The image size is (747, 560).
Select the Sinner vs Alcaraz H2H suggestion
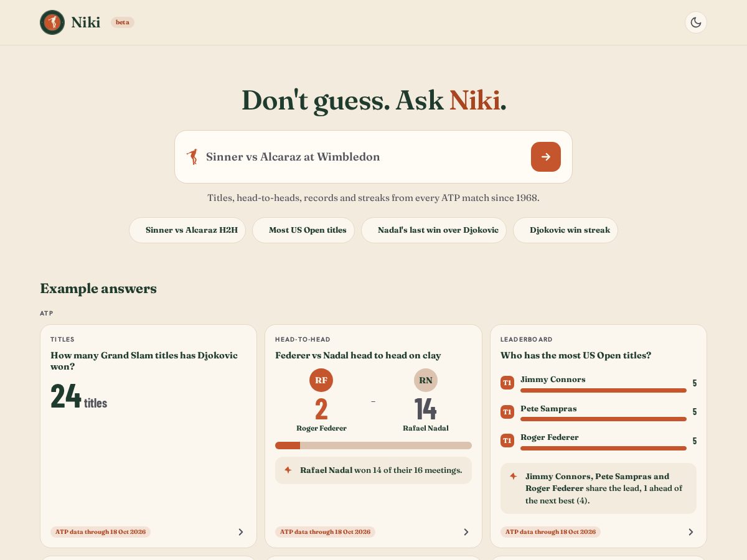[x=187, y=230]
